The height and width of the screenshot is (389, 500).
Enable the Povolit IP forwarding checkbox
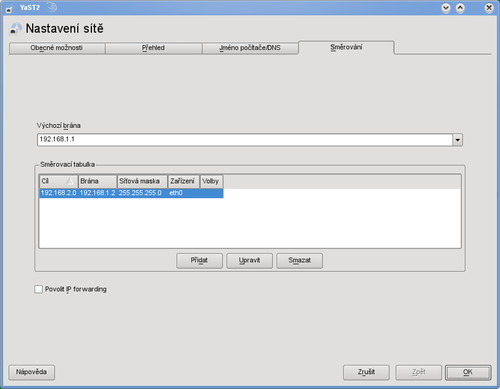39,289
